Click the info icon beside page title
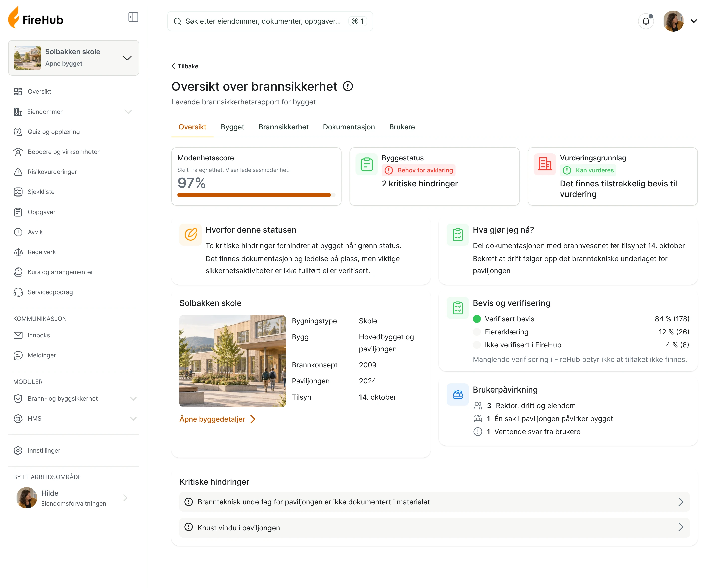Image resolution: width=722 pixels, height=588 pixels. pos(348,86)
